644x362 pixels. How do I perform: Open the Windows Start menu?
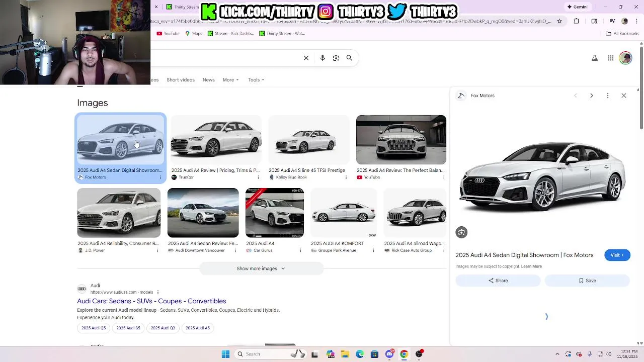225,354
